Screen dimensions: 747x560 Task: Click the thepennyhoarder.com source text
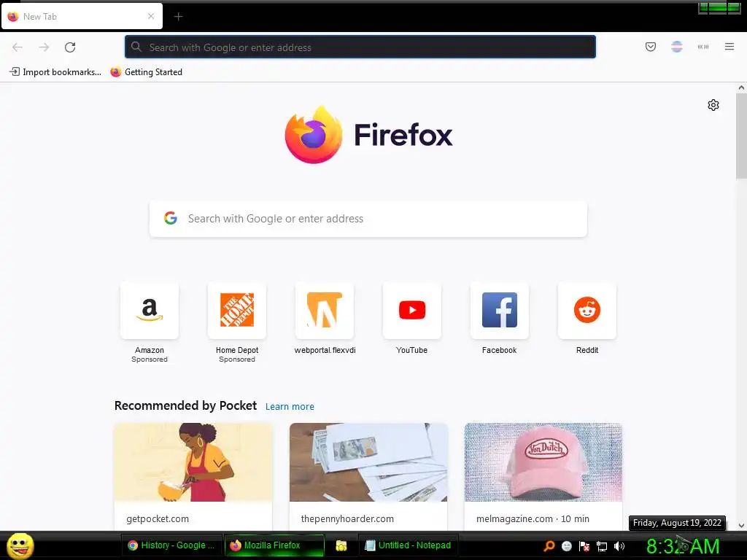pos(347,519)
